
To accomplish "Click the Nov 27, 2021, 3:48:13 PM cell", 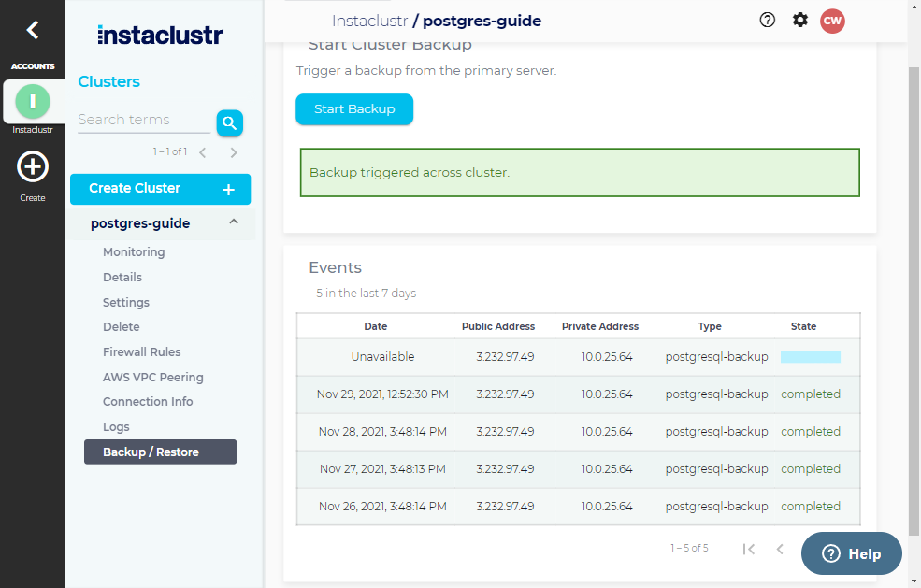I will (382, 469).
